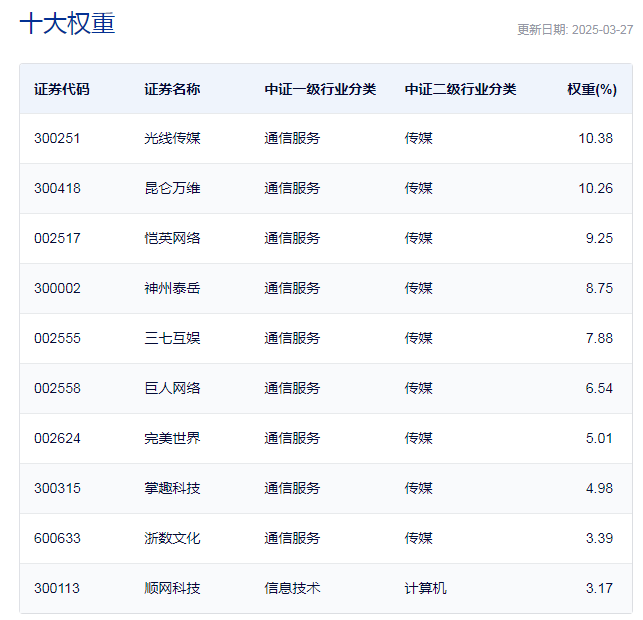The height and width of the screenshot is (620, 643).
Task: Click the 证券代码 column header
Action: (61, 89)
